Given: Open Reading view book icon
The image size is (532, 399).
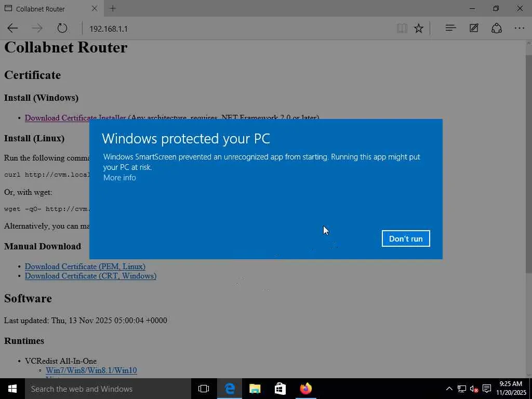Looking at the screenshot, I should (x=402, y=28).
